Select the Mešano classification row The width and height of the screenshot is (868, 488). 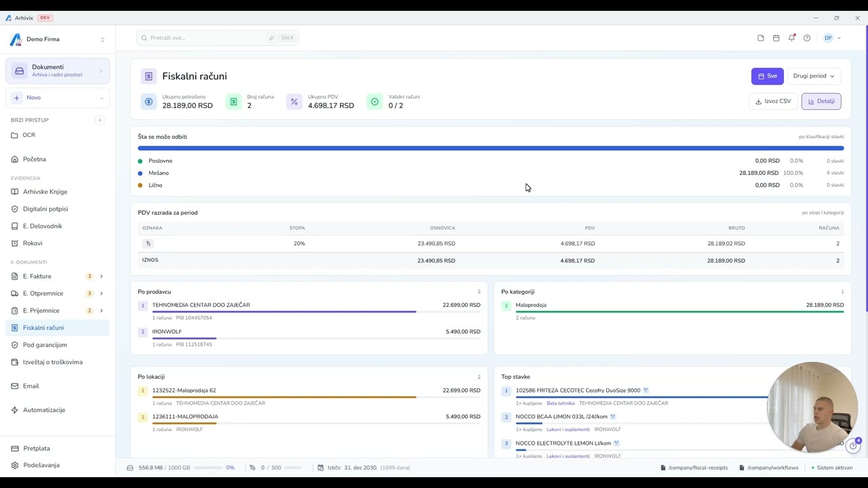(491, 173)
